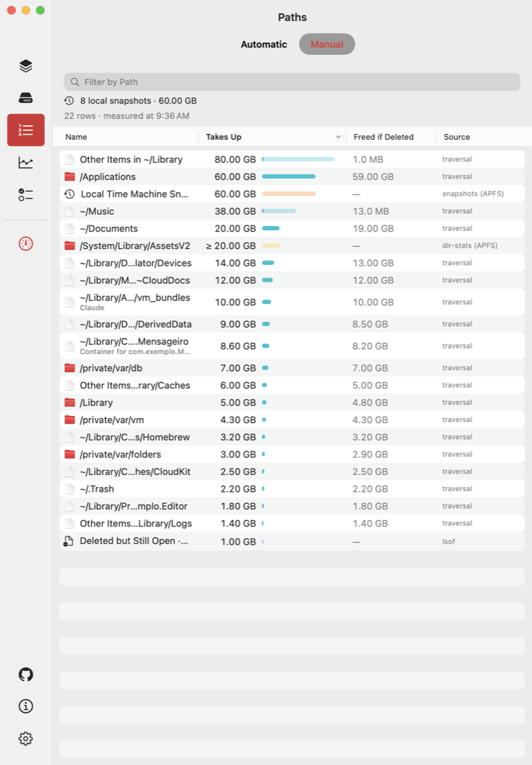Click the /Library red folder icon
This screenshot has height=765, width=532.
[x=70, y=403]
